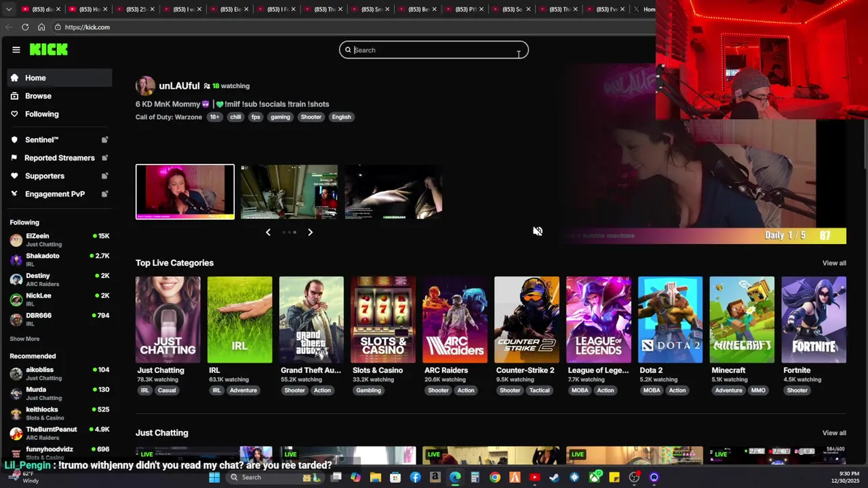Click the lock icon beside Engagement PvP
This screenshot has width=868, height=488.
104,194
